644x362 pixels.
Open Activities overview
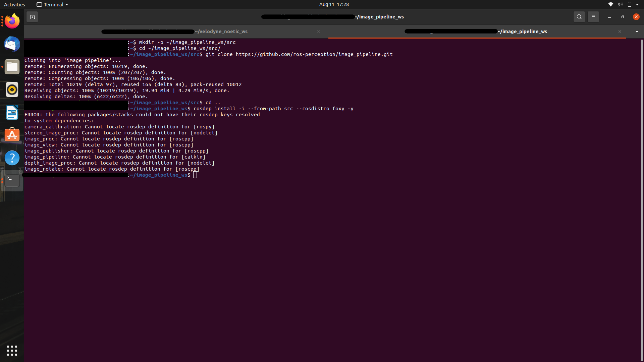click(14, 4)
